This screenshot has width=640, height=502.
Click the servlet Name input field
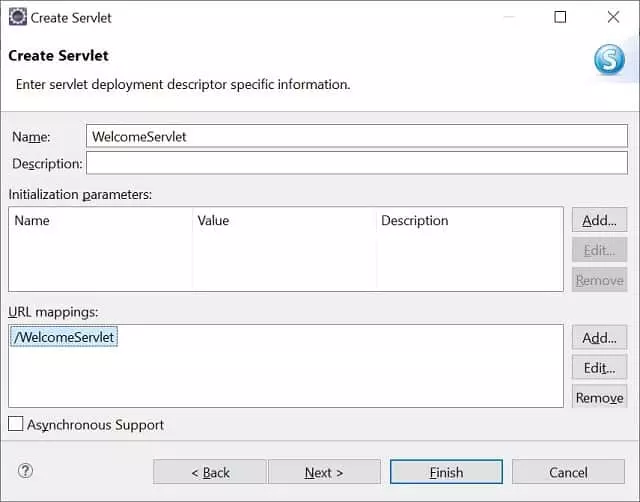tap(357, 136)
